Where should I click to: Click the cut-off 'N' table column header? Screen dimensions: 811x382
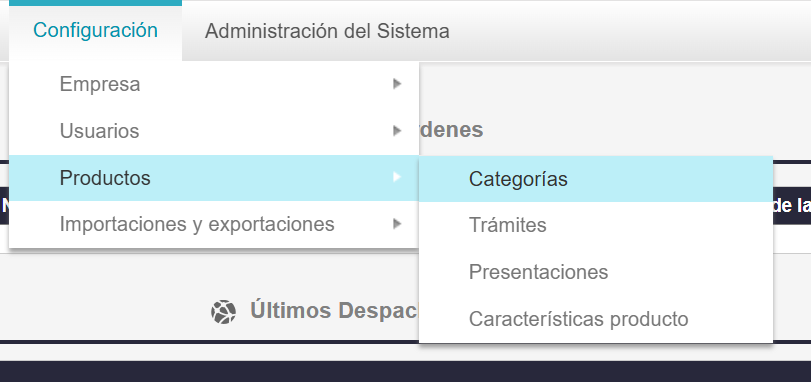coord(5,206)
